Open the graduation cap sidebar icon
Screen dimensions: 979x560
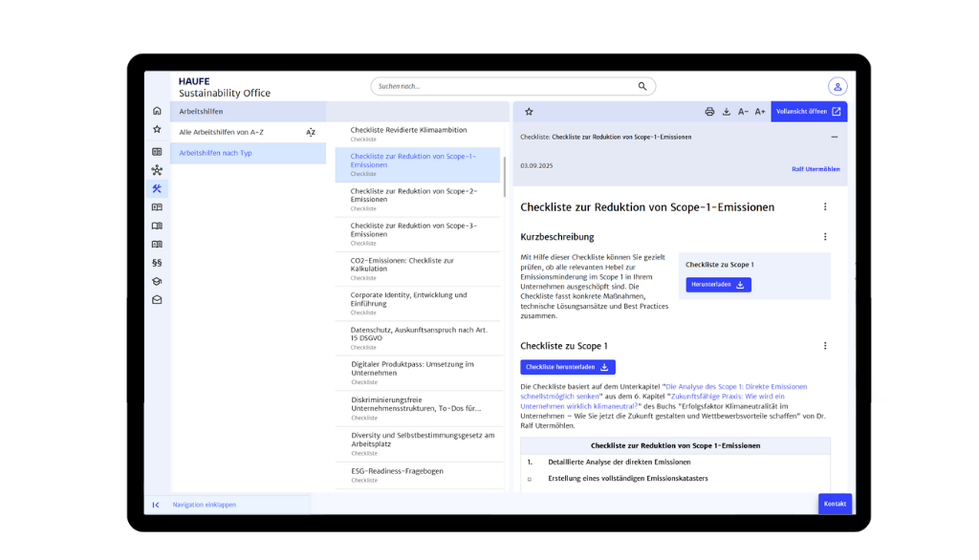157,281
